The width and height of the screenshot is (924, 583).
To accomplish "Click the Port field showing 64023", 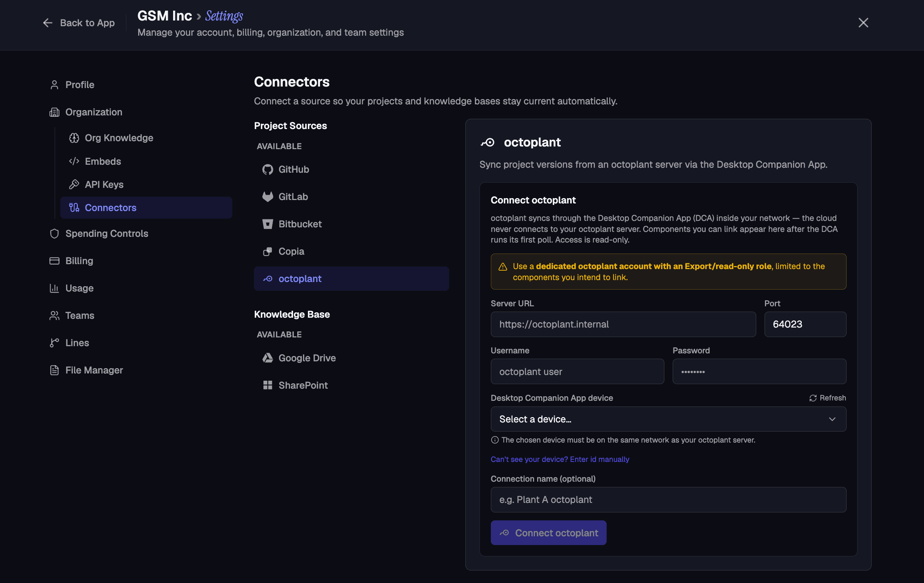I will pos(805,324).
